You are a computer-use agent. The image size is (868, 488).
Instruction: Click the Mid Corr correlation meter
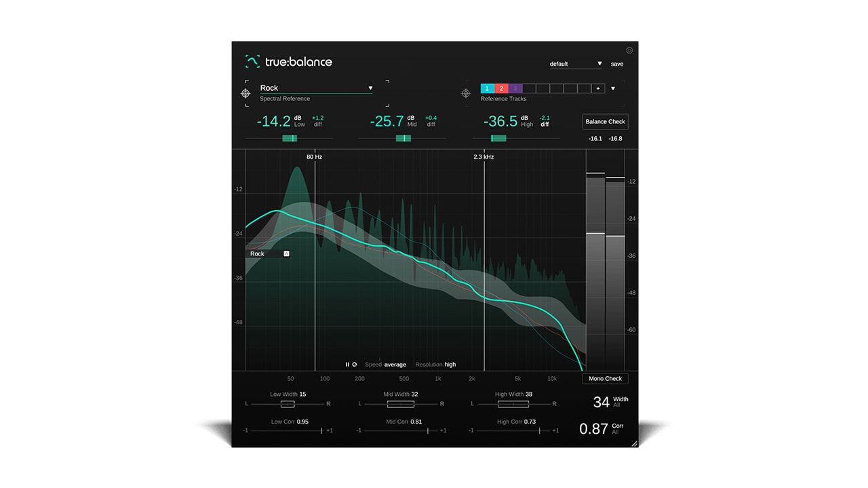click(x=401, y=430)
